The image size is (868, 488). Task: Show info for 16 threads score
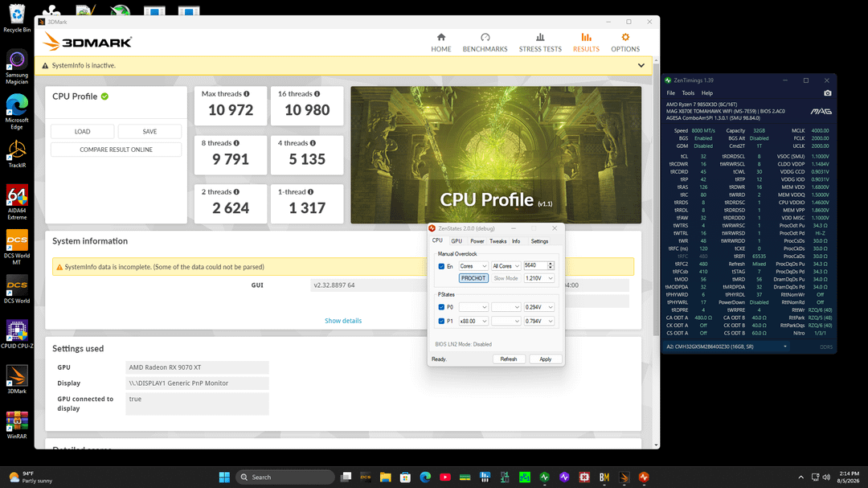tap(317, 94)
